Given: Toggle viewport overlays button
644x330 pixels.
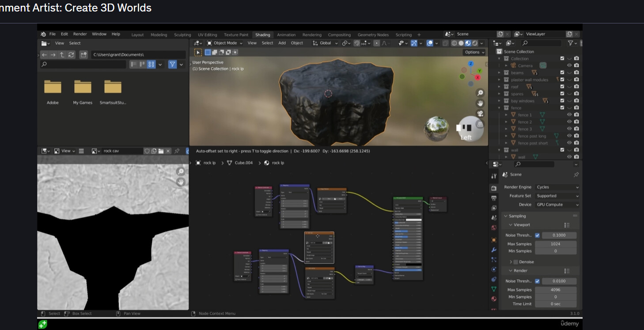Looking at the screenshot, I should (x=430, y=43).
